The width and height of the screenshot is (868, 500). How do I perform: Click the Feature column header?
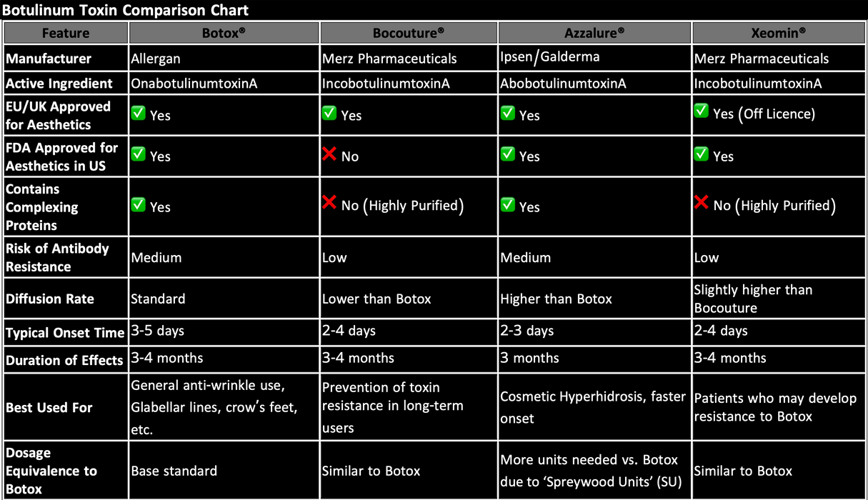click(66, 33)
